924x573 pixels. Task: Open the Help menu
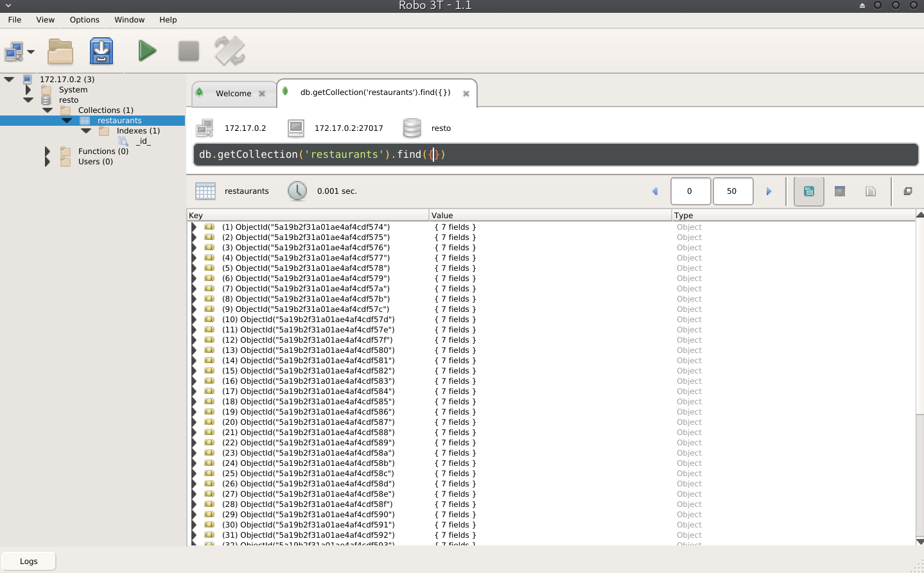click(x=168, y=20)
